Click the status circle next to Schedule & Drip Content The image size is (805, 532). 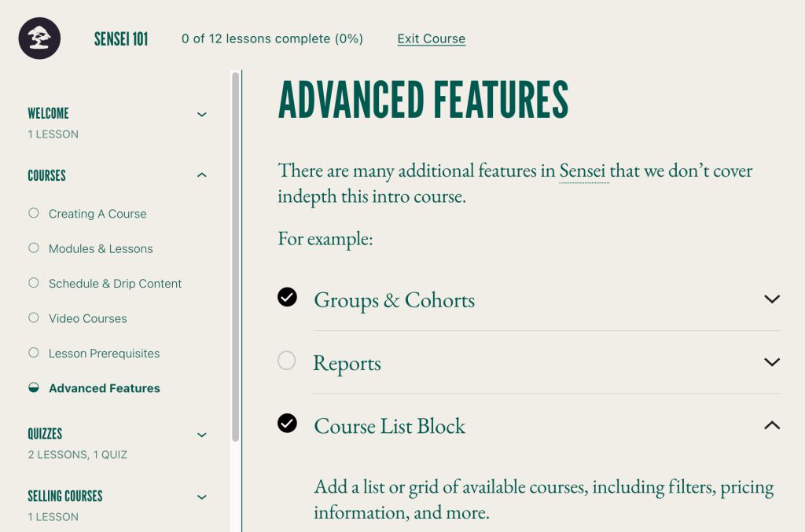pyautogui.click(x=33, y=283)
